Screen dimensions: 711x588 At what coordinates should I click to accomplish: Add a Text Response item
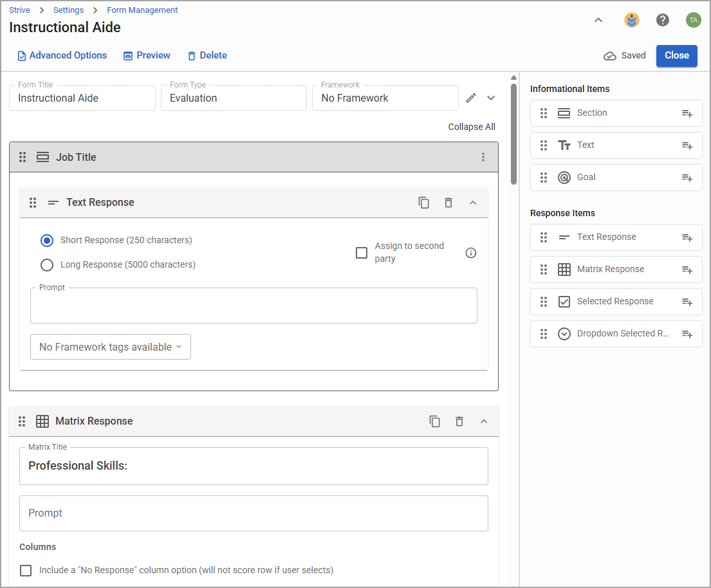[x=687, y=237]
